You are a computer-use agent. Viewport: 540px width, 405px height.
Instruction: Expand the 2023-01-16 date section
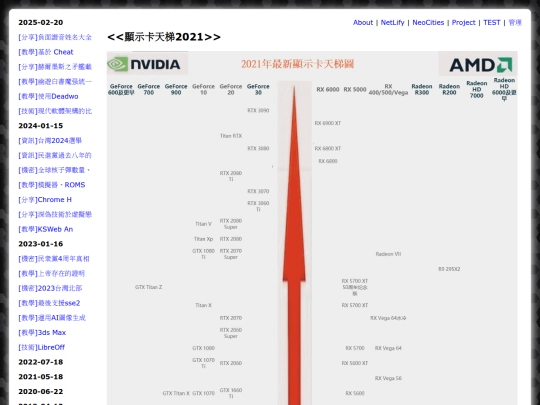tap(41, 244)
